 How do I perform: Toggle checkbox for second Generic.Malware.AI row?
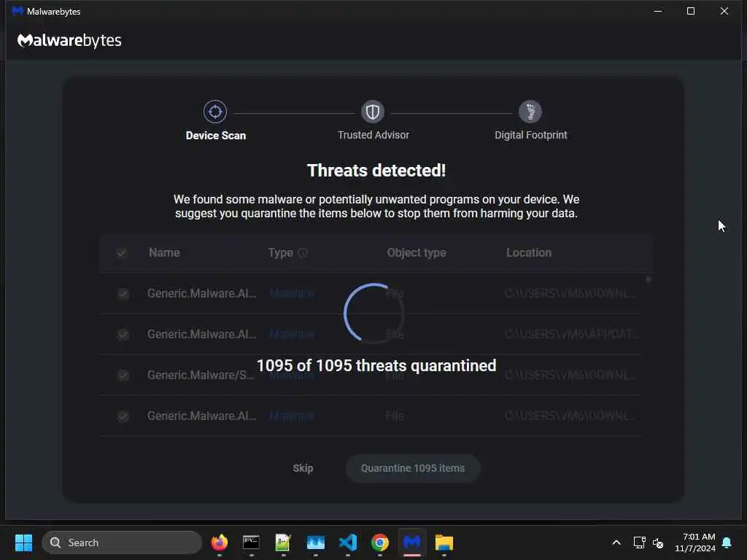(123, 335)
